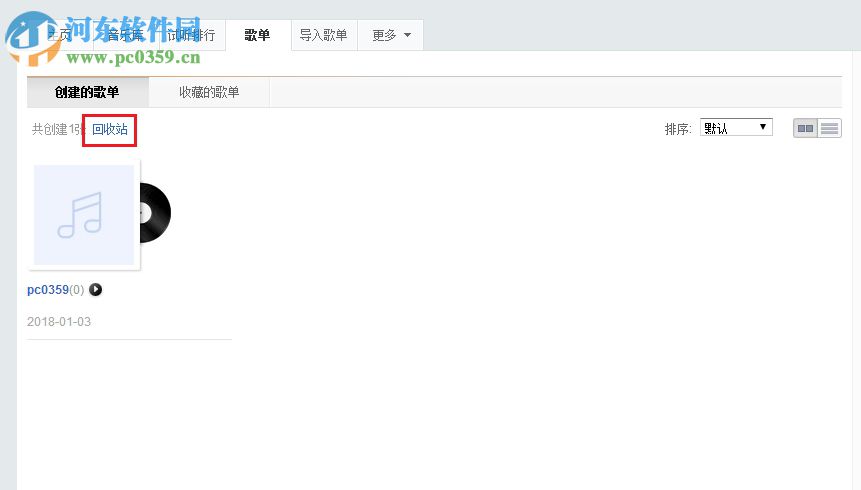Viewport: 861px width, 490px height.
Task: Switch to grid view icon
Action: pos(806,129)
